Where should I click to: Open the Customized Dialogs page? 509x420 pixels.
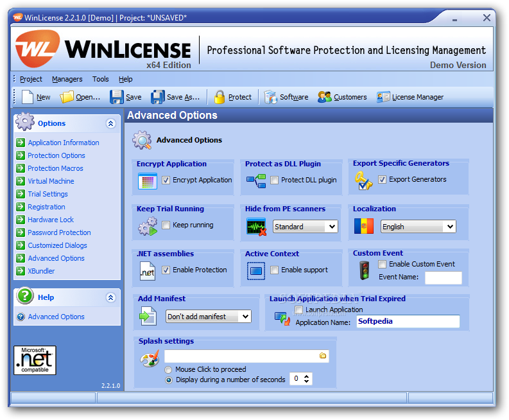58,245
